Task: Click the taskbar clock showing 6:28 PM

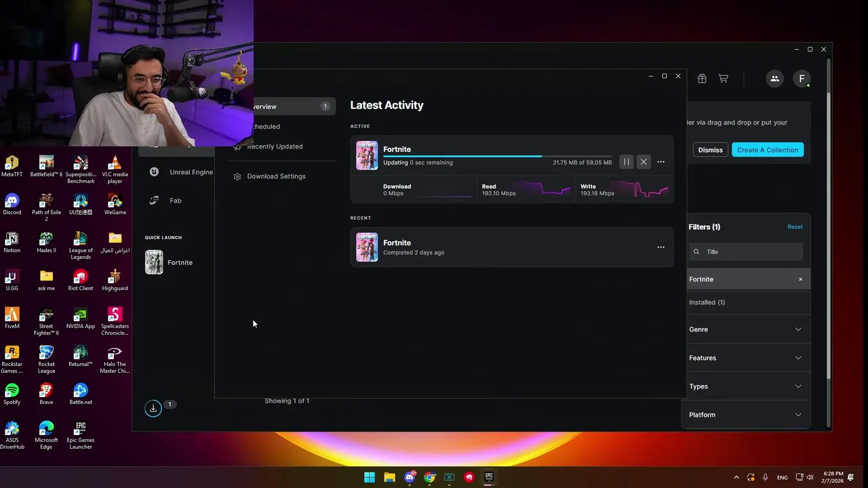Action: click(834, 477)
